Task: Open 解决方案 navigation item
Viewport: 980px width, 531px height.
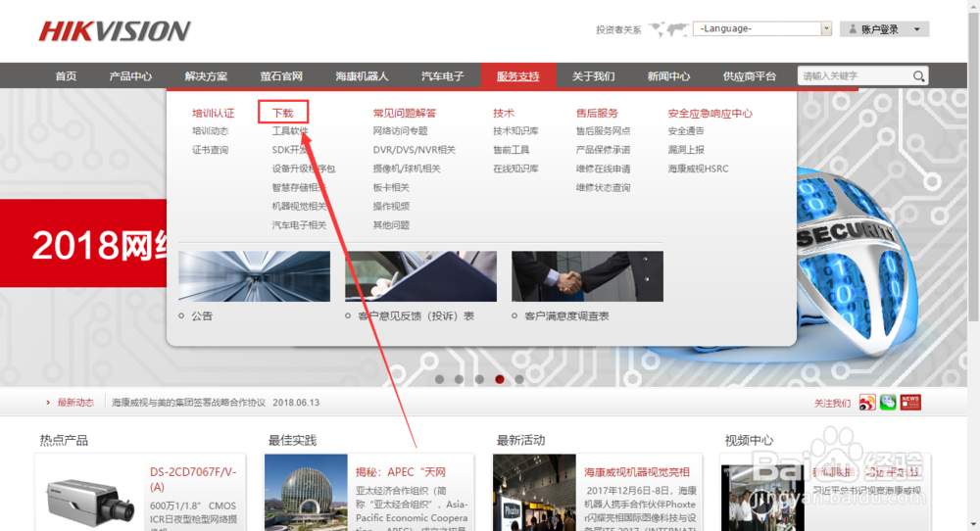Action: [206, 76]
